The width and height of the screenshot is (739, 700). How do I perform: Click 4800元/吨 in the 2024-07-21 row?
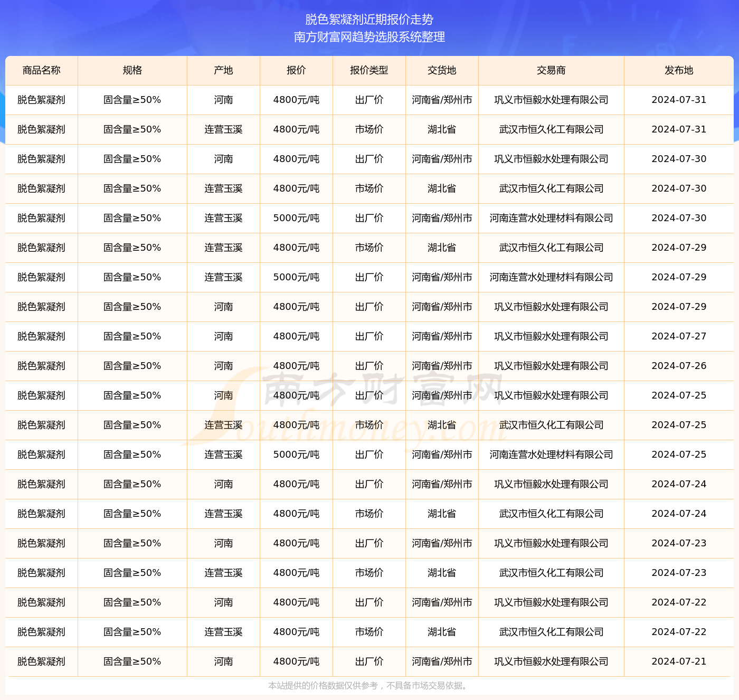(x=296, y=661)
